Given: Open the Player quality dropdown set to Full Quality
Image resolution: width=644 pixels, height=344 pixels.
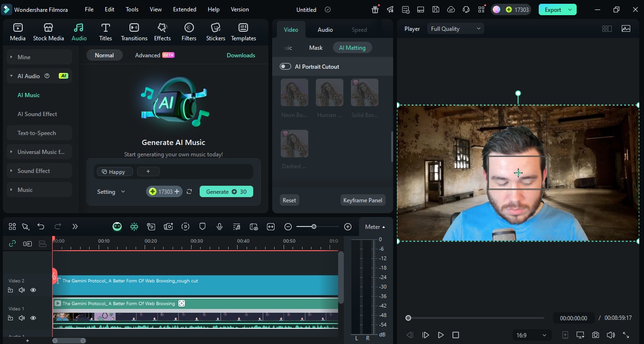Looking at the screenshot, I should tap(454, 28).
